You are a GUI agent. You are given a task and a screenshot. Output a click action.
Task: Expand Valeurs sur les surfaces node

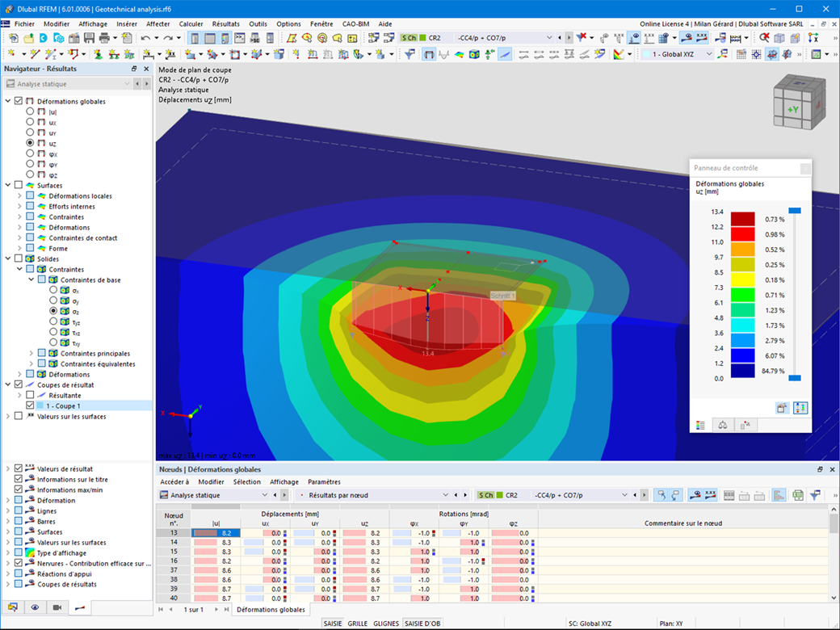point(8,416)
